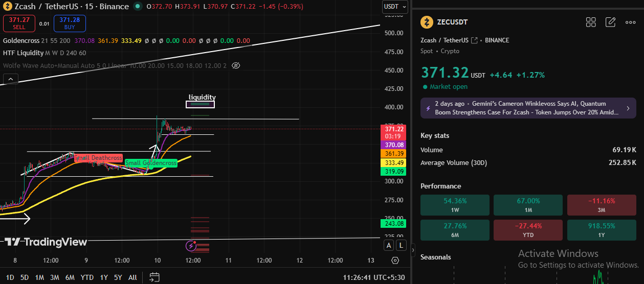Select the 'liquidity' text label on chart

point(202,97)
